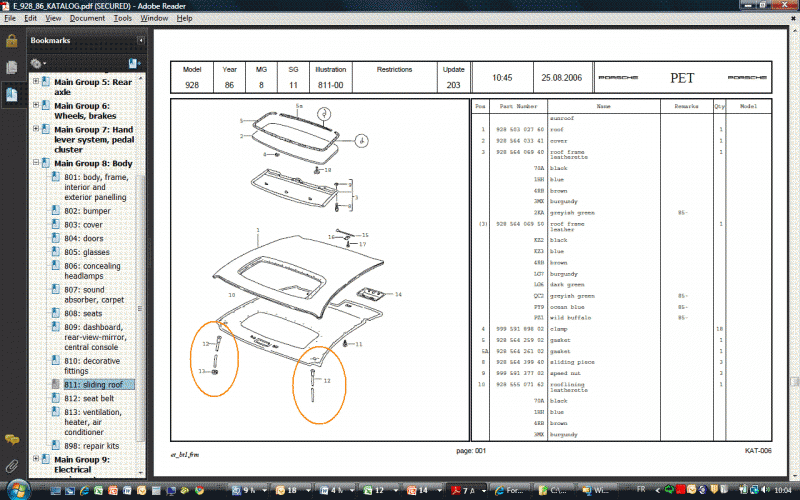
Task: Switch to Excel taskbar group 12
Action: 379,491
